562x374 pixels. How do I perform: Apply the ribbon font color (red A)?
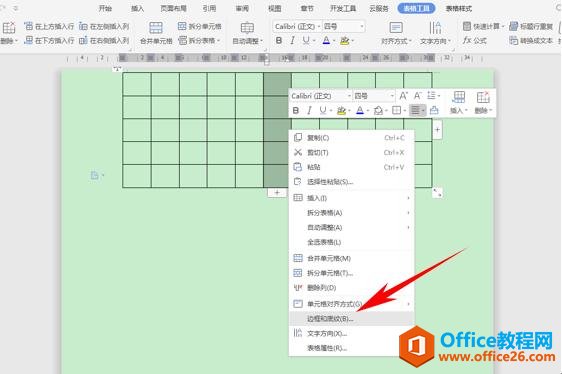click(x=326, y=41)
